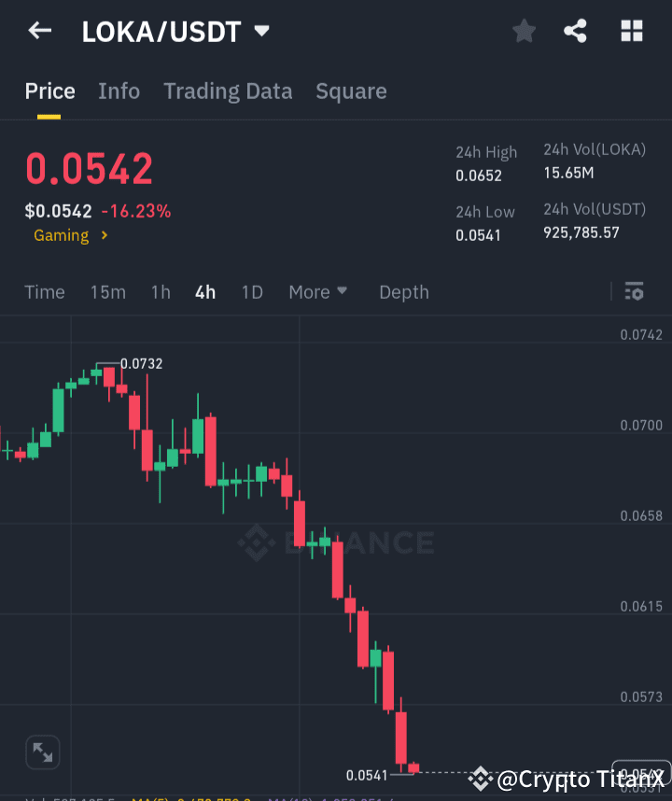Open the share options icon
Screen dimensions: 672x801
tap(575, 31)
